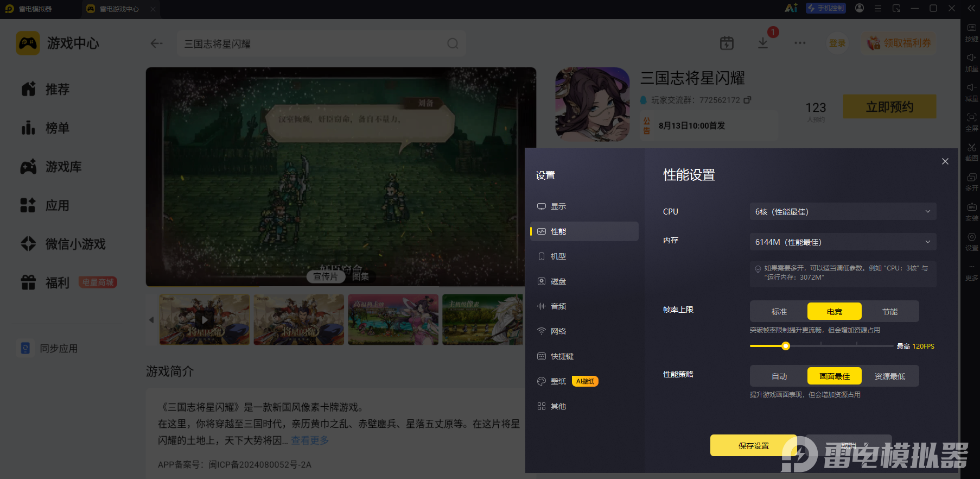Open the downloads icon with red badge

click(x=763, y=43)
